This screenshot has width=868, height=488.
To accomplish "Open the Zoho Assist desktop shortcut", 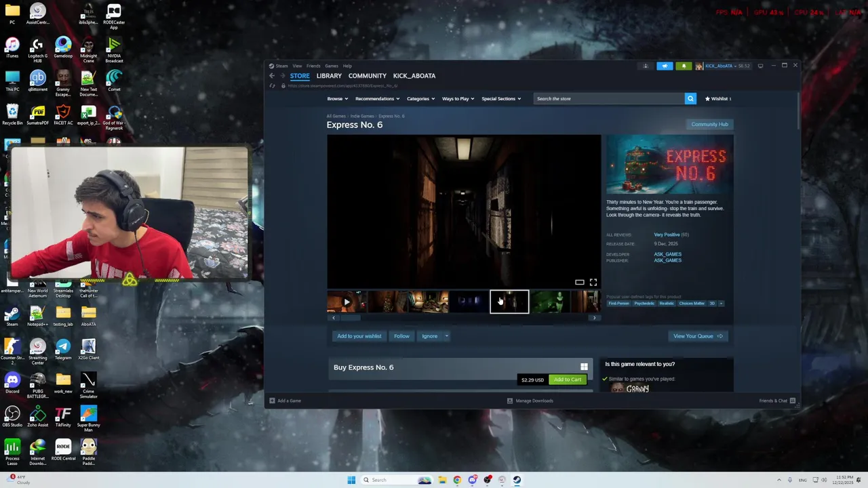I will click(37, 418).
